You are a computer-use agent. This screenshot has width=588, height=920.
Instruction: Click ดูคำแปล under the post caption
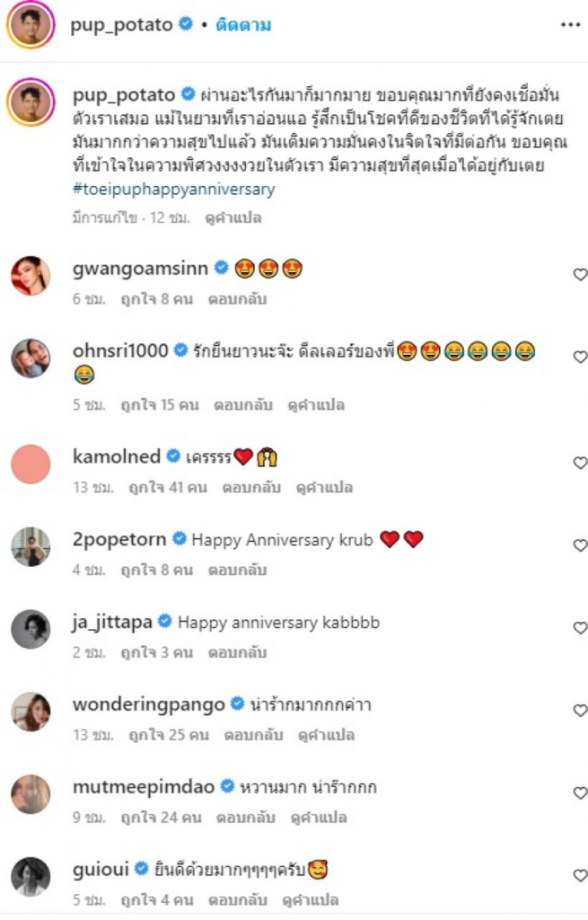[x=231, y=217]
